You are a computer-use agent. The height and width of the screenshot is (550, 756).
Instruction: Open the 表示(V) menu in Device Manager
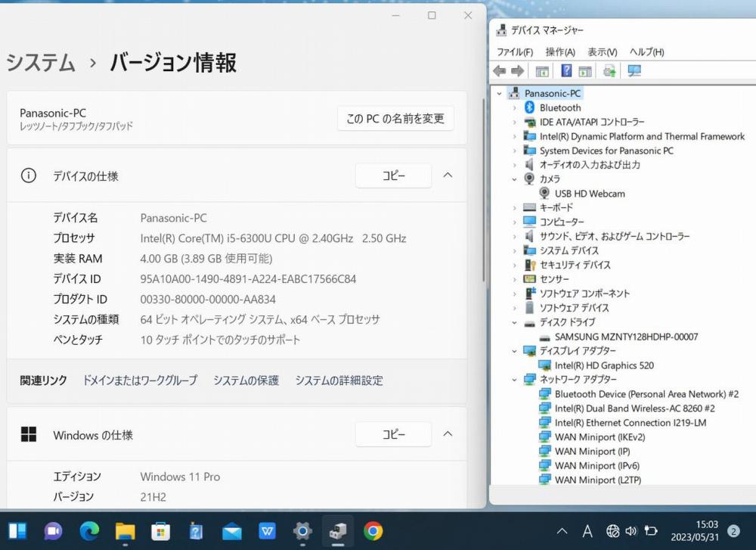click(603, 51)
